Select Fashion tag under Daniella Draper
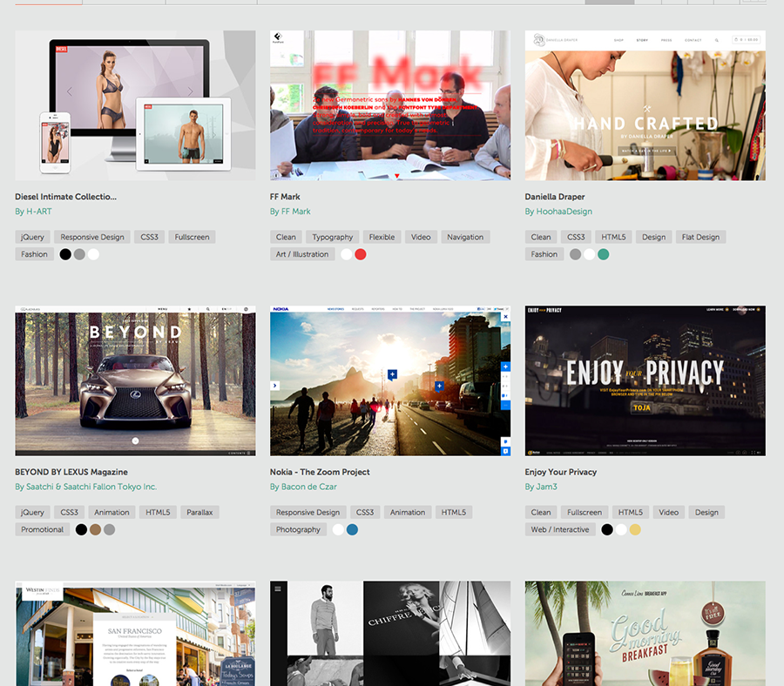Image resolution: width=784 pixels, height=686 pixels. click(x=544, y=254)
